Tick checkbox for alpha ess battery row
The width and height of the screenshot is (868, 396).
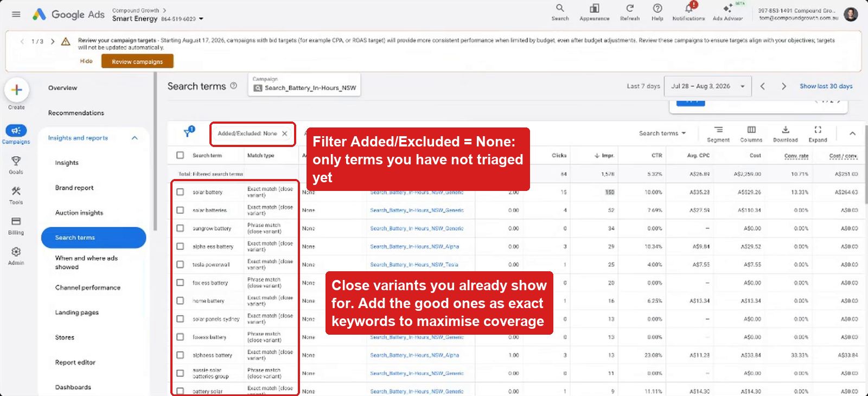click(180, 246)
